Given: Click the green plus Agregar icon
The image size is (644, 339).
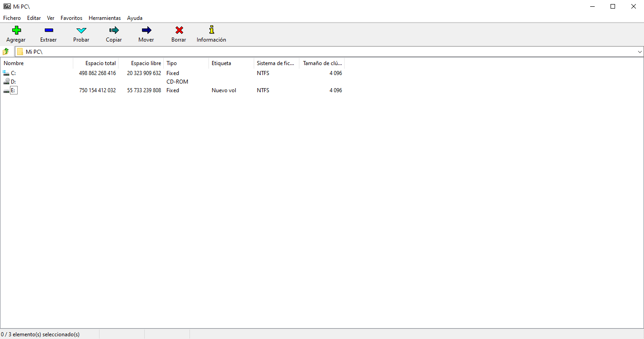Looking at the screenshot, I should point(16,30).
